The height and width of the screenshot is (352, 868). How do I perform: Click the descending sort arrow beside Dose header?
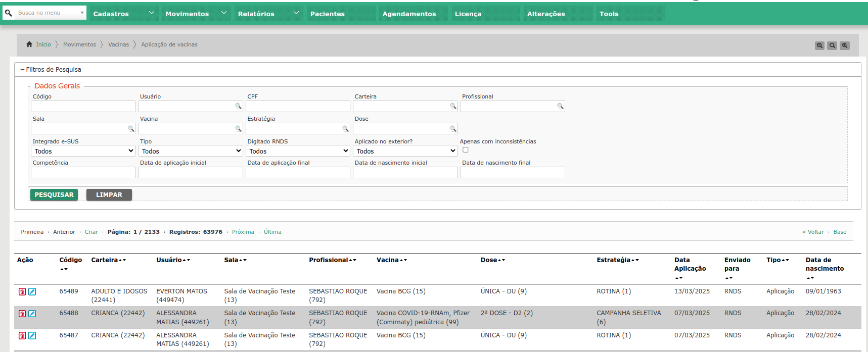[504, 260]
